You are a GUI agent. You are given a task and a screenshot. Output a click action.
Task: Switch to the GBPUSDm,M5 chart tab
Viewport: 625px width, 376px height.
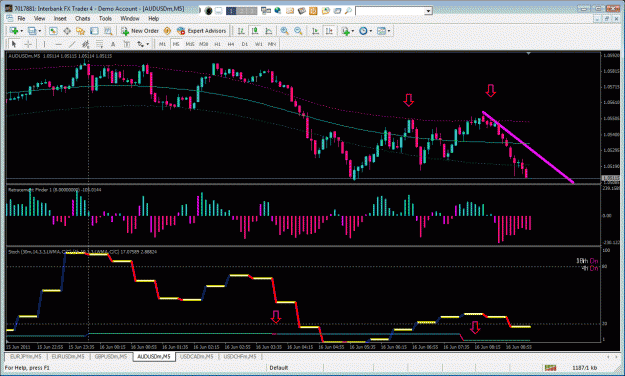[x=110, y=356]
